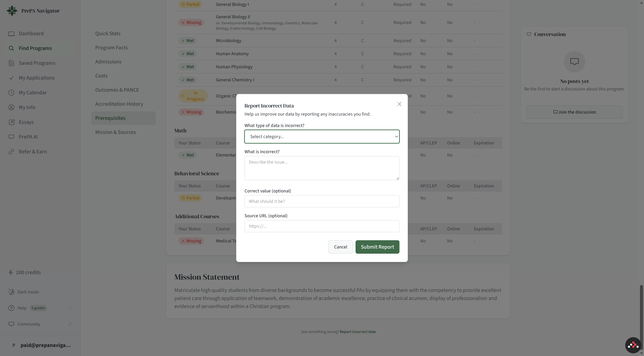644x356 pixels.
Task: Click the My Info person icon
Action: [x=11, y=107]
